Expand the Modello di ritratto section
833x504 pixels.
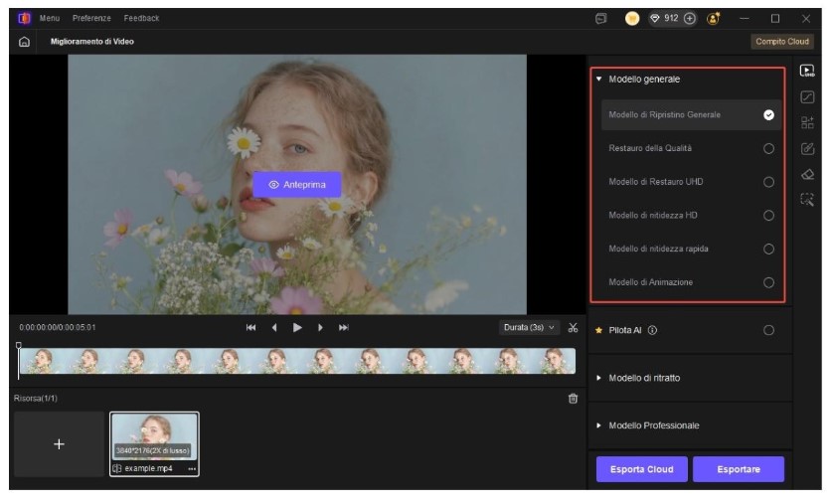(x=599, y=378)
